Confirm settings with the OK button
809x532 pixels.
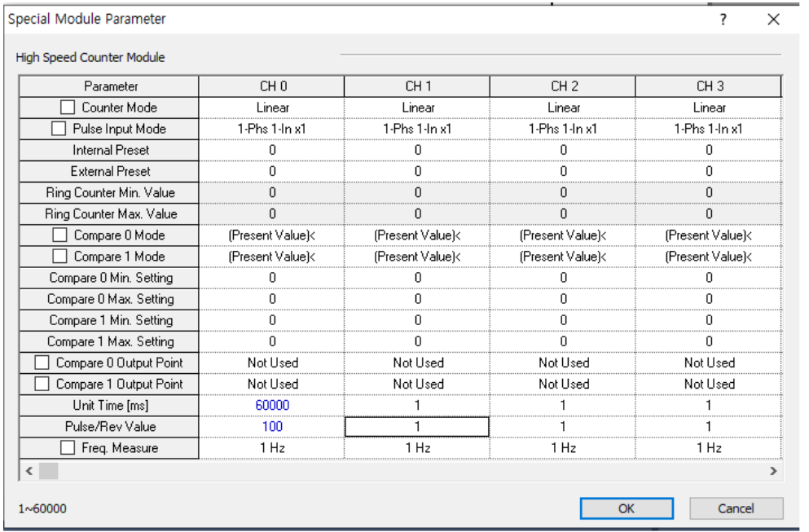pos(626,508)
